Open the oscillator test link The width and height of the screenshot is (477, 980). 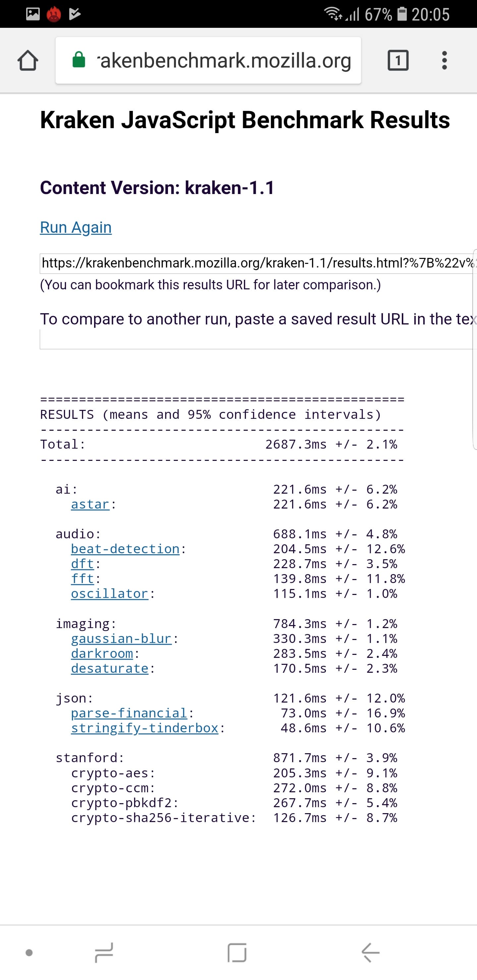pyautogui.click(x=110, y=594)
